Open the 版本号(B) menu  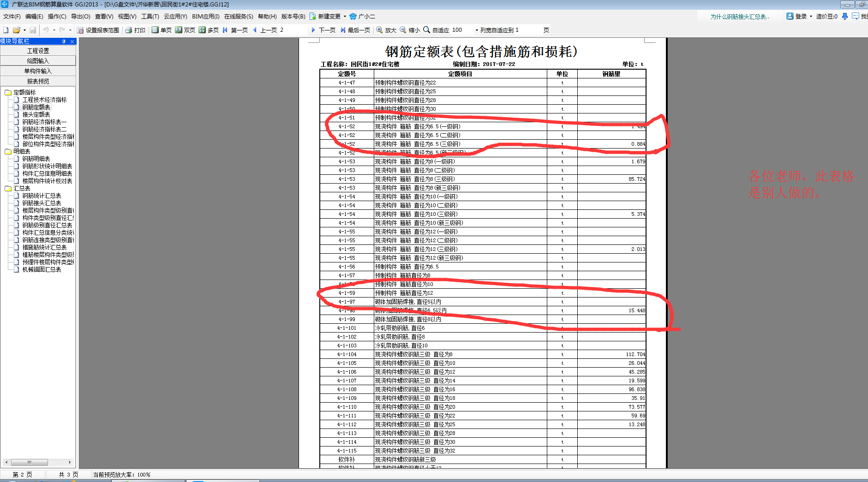(293, 17)
